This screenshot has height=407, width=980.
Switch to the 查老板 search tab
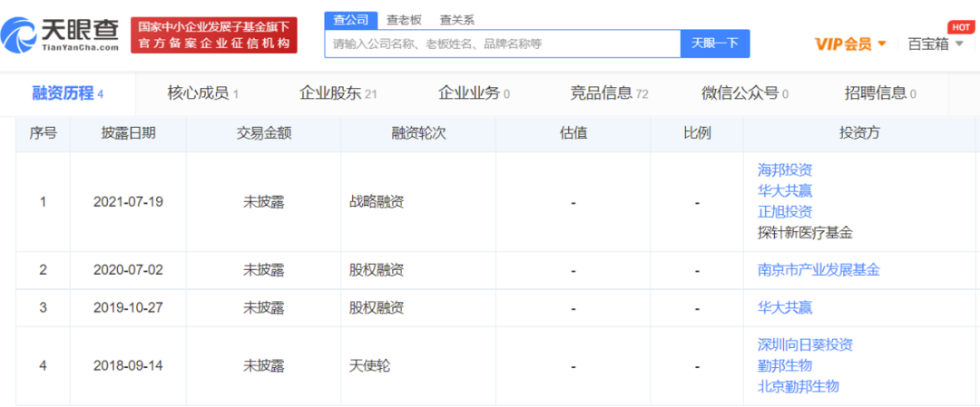[403, 20]
